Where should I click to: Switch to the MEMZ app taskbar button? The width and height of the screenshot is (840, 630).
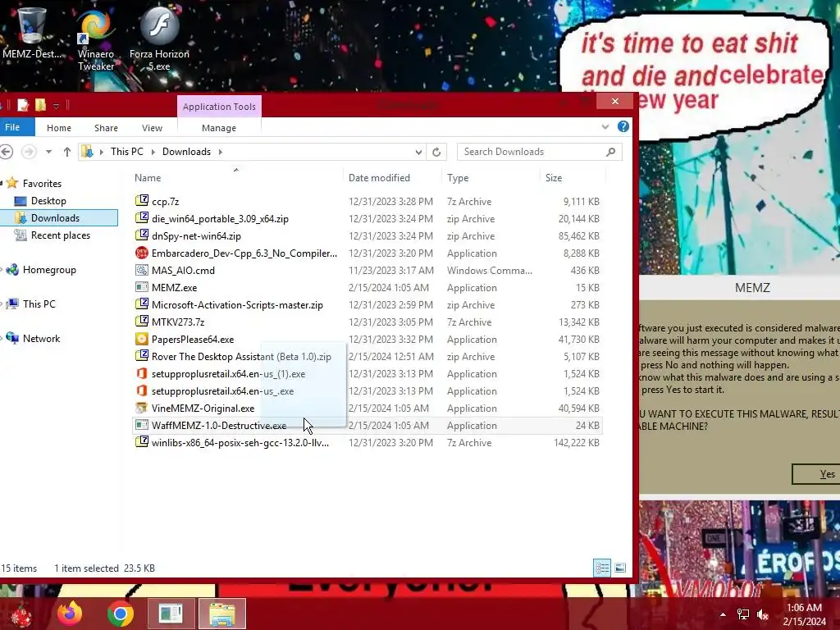tap(171, 614)
